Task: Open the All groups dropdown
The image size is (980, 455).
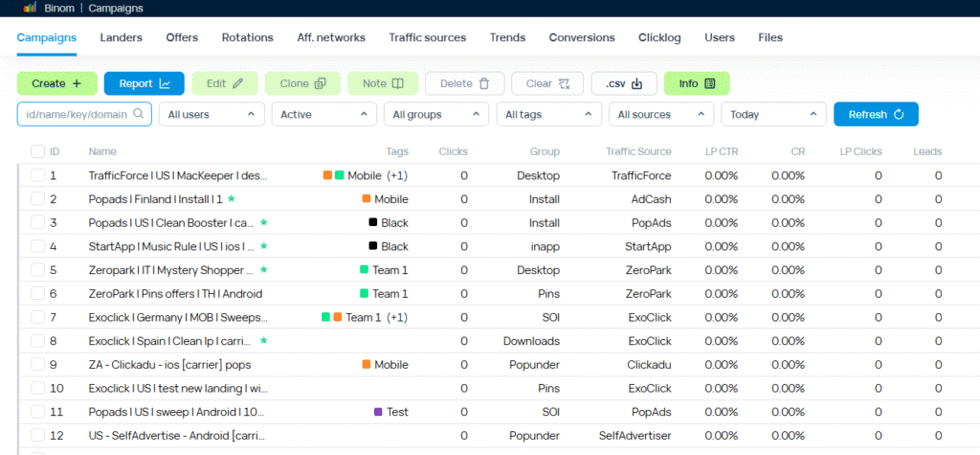Action: pyautogui.click(x=436, y=115)
